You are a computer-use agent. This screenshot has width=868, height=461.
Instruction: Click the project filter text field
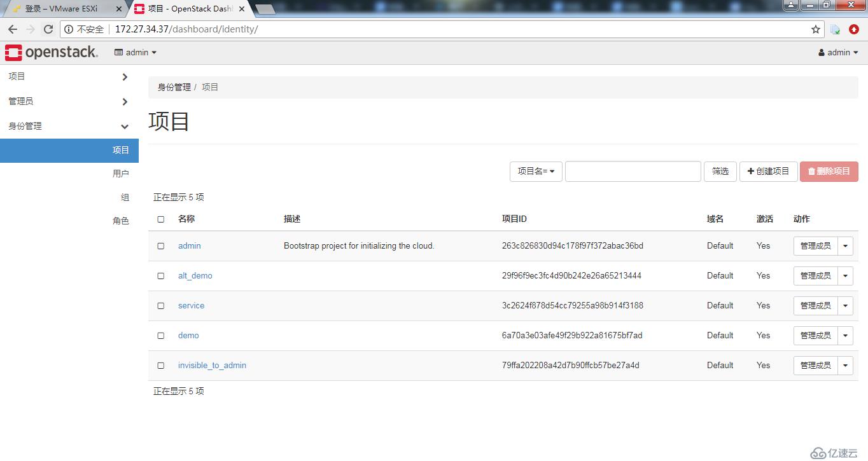[633, 171]
